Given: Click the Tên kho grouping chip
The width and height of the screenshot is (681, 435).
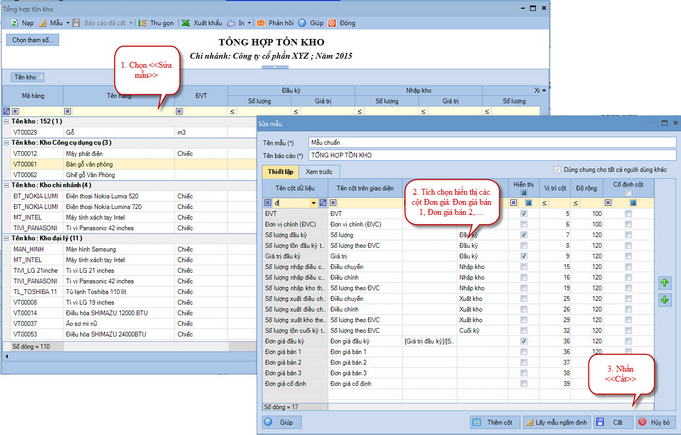Looking at the screenshot, I should click(27, 77).
